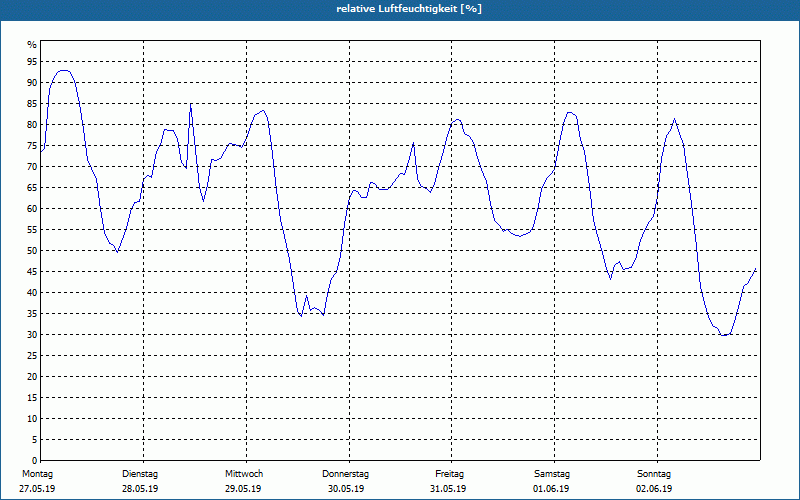Select the 'Sonntag' day label
Image resolution: width=800 pixels, height=500 pixels.
pyautogui.click(x=654, y=474)
